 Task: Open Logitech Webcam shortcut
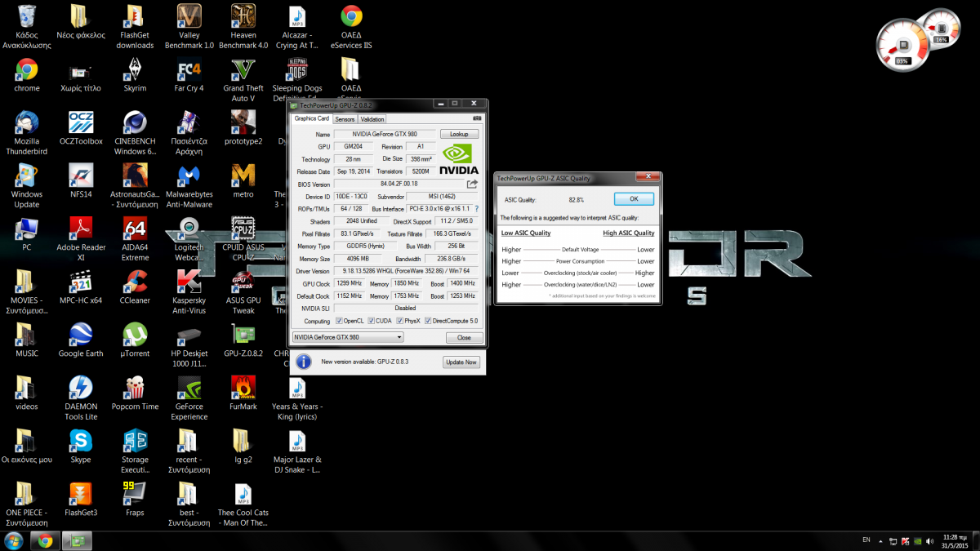tap(189, 238)
